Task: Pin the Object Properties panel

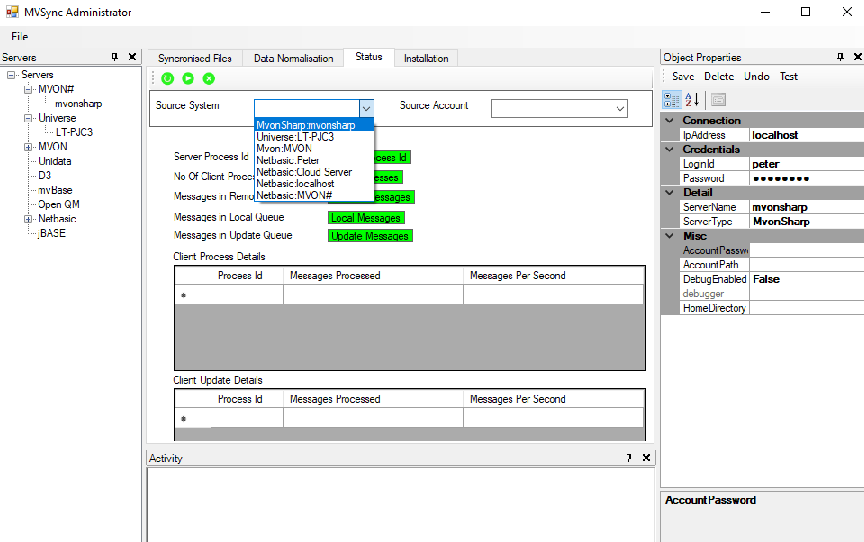Action: pyautogui.click(x=840, y=57)
